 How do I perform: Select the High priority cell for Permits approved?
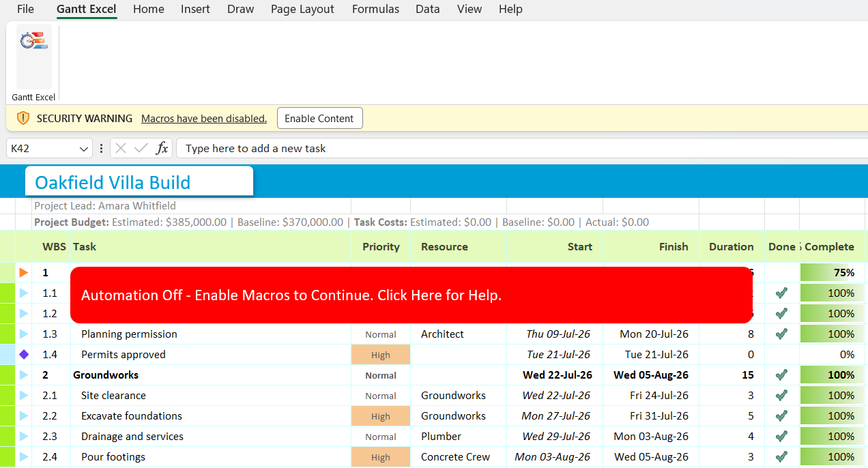[x=381, y=355]
